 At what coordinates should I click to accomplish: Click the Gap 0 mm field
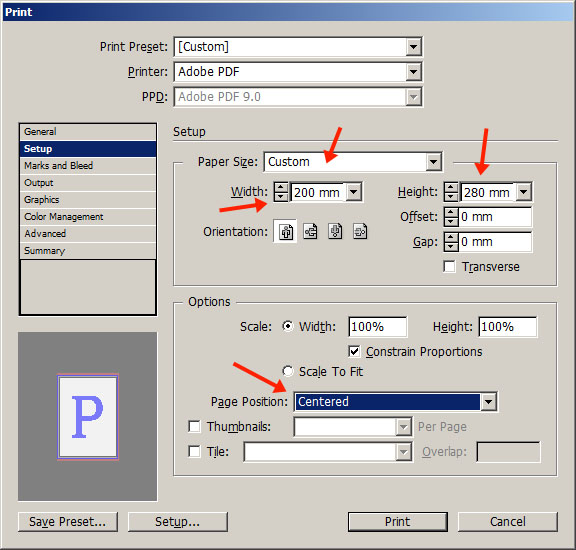[496, 242]
